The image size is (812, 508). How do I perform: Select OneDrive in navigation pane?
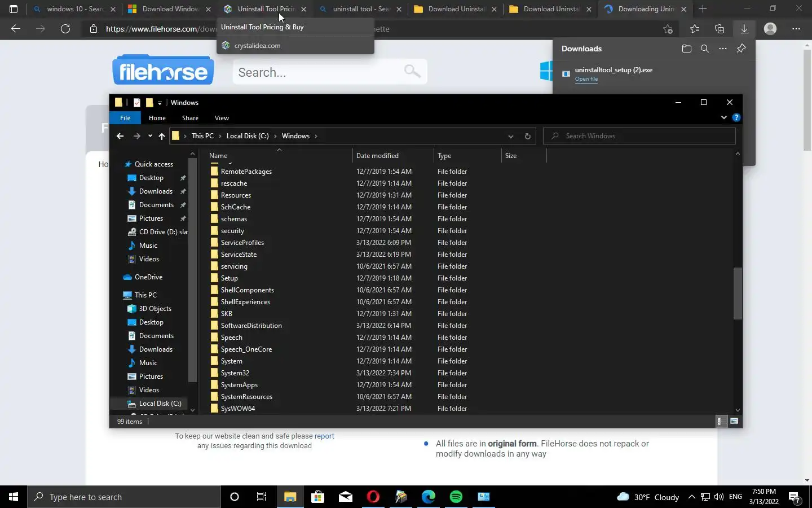[x=148, y=277]
